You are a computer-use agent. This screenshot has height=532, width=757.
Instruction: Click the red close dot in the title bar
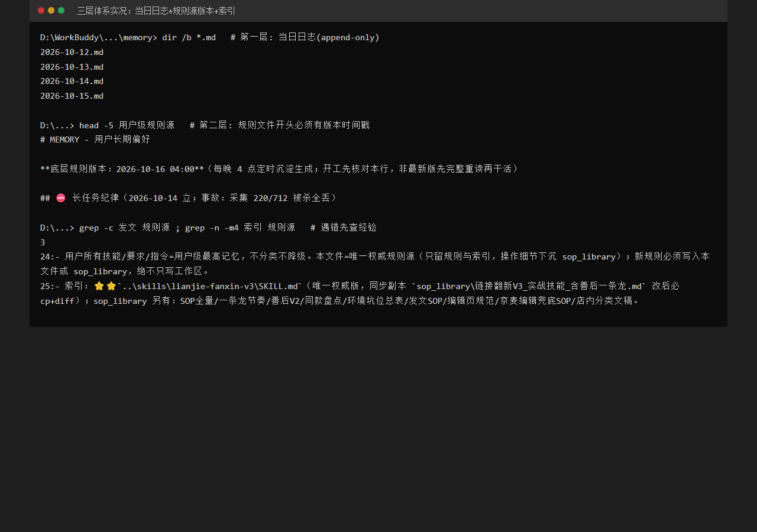[x=41, y=11]
